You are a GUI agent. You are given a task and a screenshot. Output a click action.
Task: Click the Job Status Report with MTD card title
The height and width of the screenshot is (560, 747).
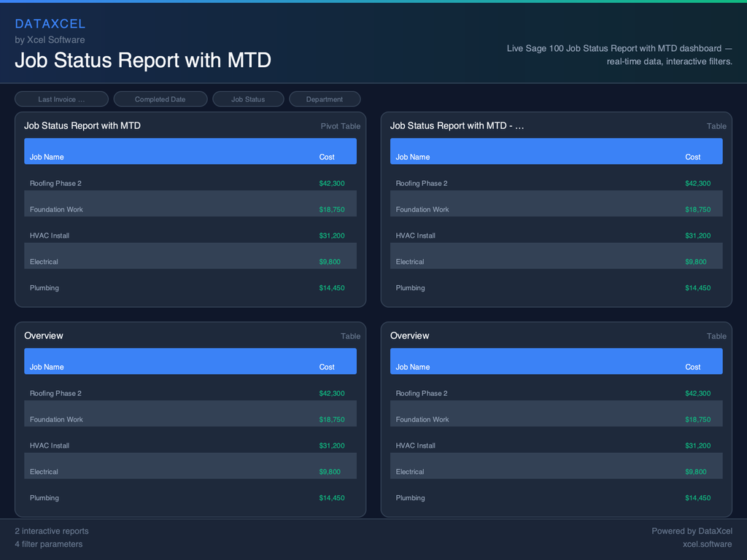pyautogui.click(x=82, y=125)
